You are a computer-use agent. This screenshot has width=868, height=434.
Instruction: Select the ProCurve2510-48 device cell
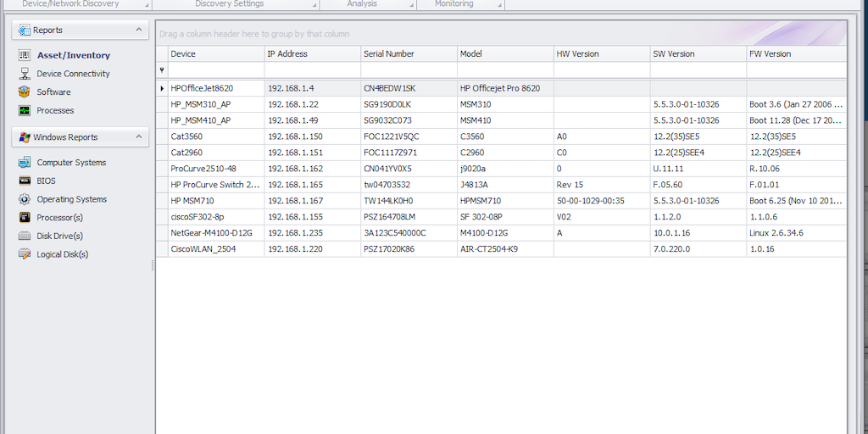tap(216, 169)
